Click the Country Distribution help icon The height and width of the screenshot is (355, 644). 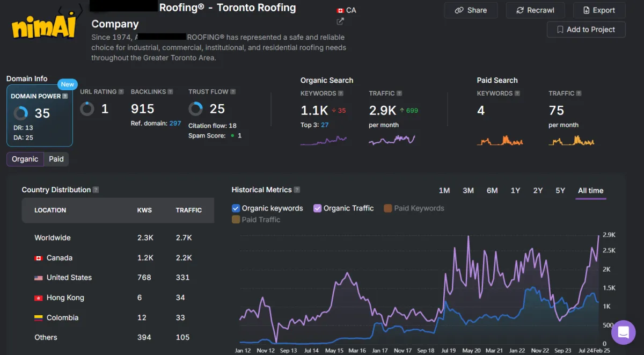96,190
